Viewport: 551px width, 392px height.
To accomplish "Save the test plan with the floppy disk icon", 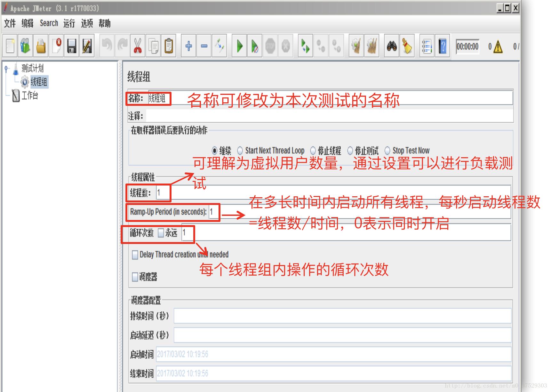I will pos(72,46).
